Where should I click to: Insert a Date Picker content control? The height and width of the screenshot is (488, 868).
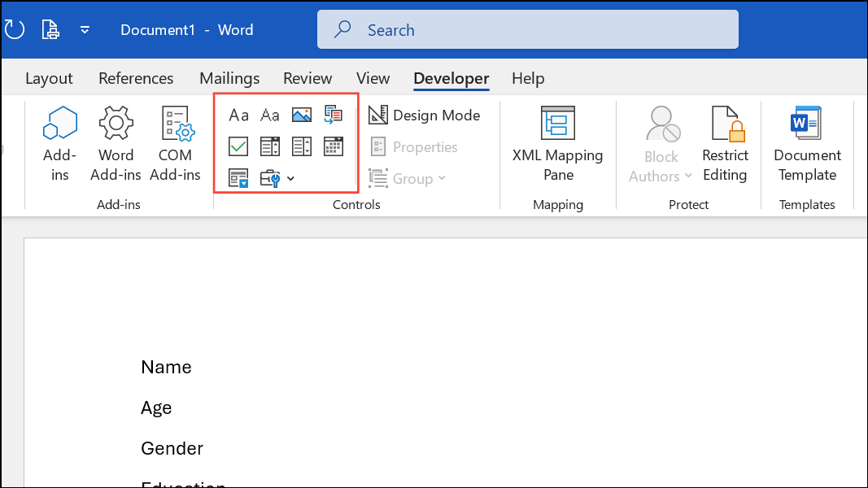(333, 146)
